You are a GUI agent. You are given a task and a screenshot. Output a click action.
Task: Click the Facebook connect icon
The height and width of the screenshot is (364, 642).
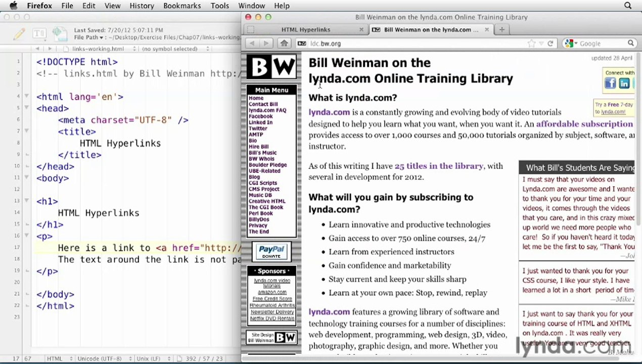[611, 84]
